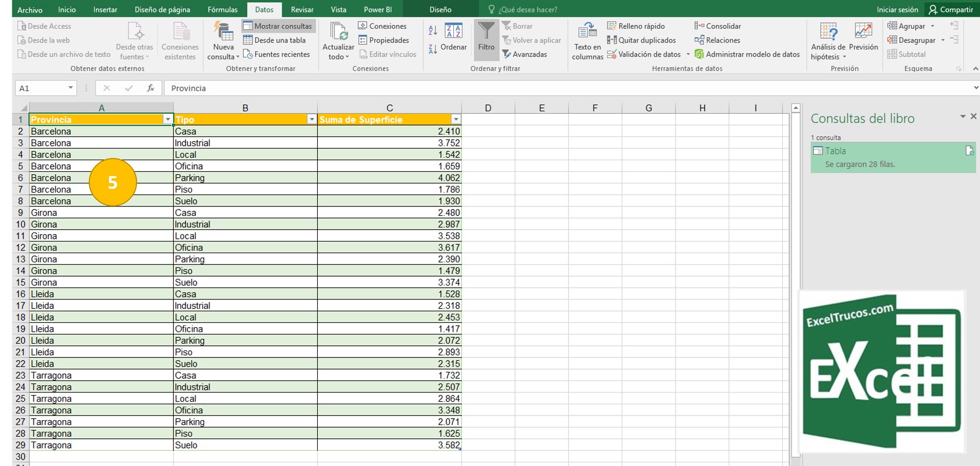Click Desde una tabla icon
Image resolution: width=980 pixels, height=466 pixels.
click(274, 40)
